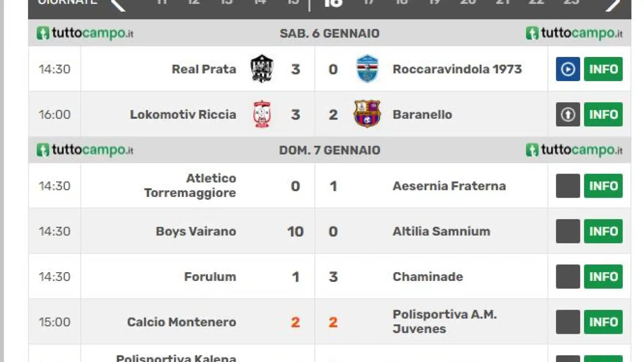Go to previous matchdays with the left arrow

click(x=118, y=5)
